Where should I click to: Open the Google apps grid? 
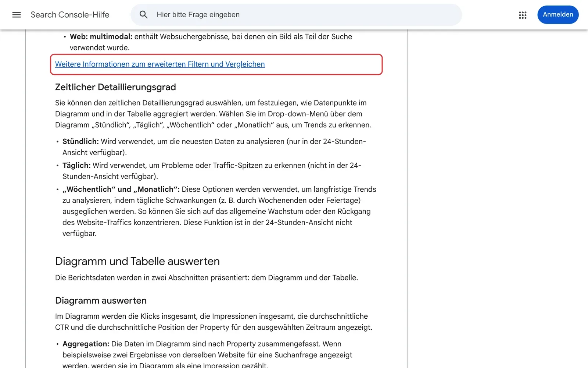(523, 15)
